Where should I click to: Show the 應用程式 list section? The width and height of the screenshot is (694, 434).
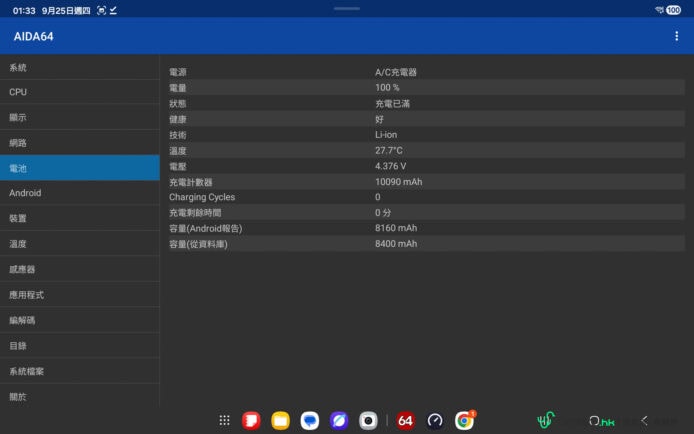click(x=80, y=295)
